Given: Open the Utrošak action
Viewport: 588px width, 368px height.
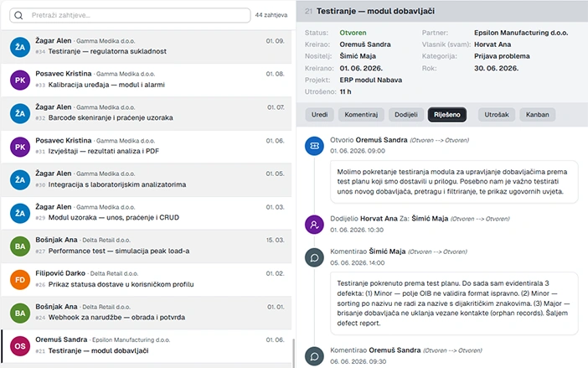Looking at the screenshot, I should pyautogui.click(x=497, y=115).
